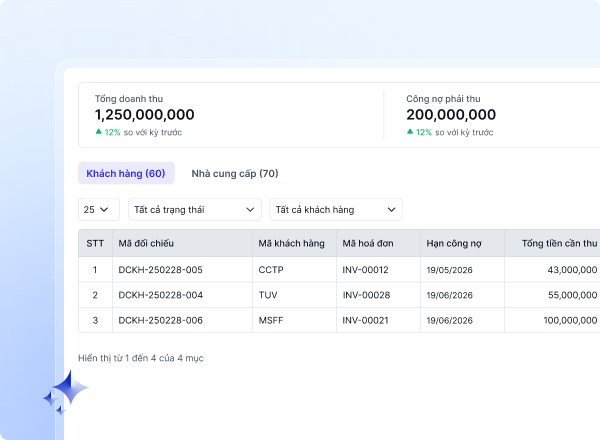Click STT number 3 in MSFF row
This screenshot has height=440, width=600.
click(95, 320)
